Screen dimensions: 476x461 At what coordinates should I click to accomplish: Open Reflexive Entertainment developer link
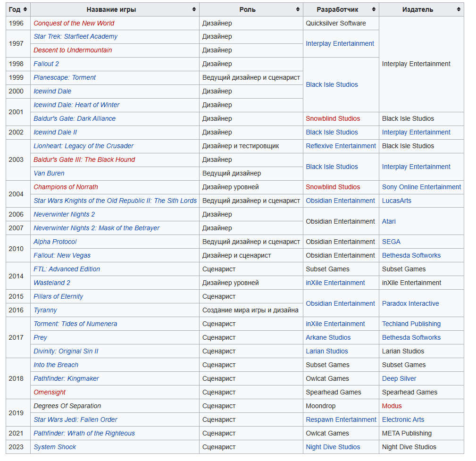click(341, 146)
